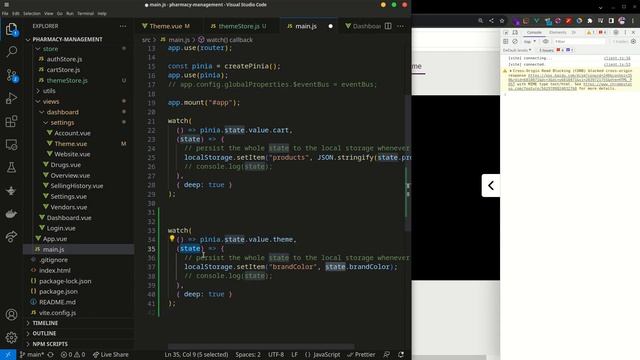
Task: Open the Selection menu
Action: 31,13
